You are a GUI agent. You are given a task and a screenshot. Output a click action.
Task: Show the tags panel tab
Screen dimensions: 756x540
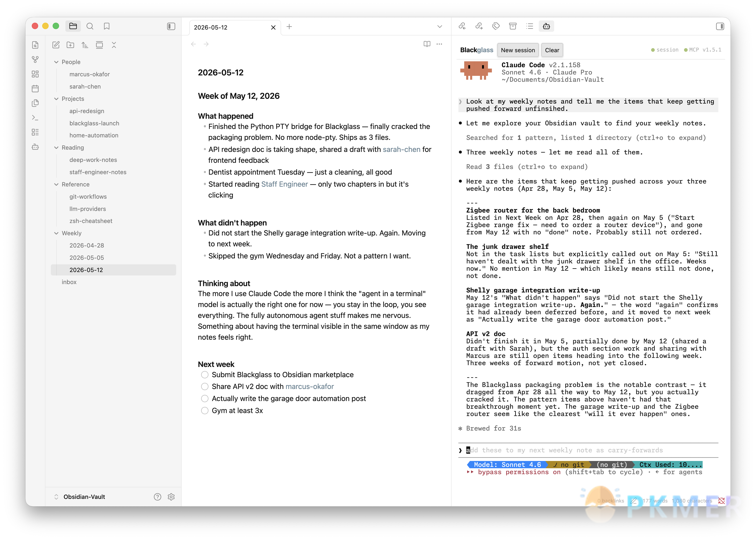point(496,26)
